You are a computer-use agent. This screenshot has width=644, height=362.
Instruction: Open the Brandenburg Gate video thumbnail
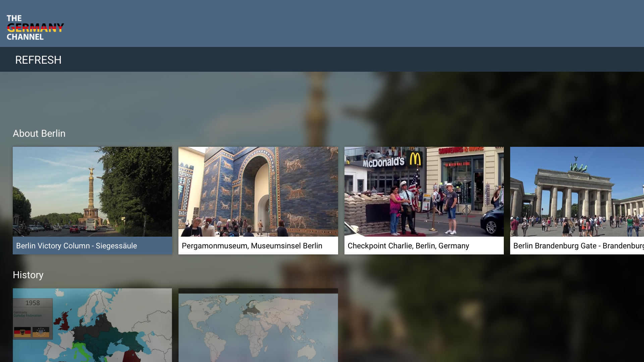tap(577, 192)
